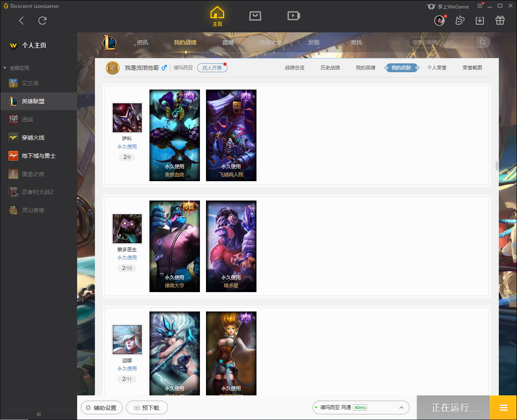517x420 pixels.
Task: Open the 我的战绩 tab
Action: coord(185,42)
